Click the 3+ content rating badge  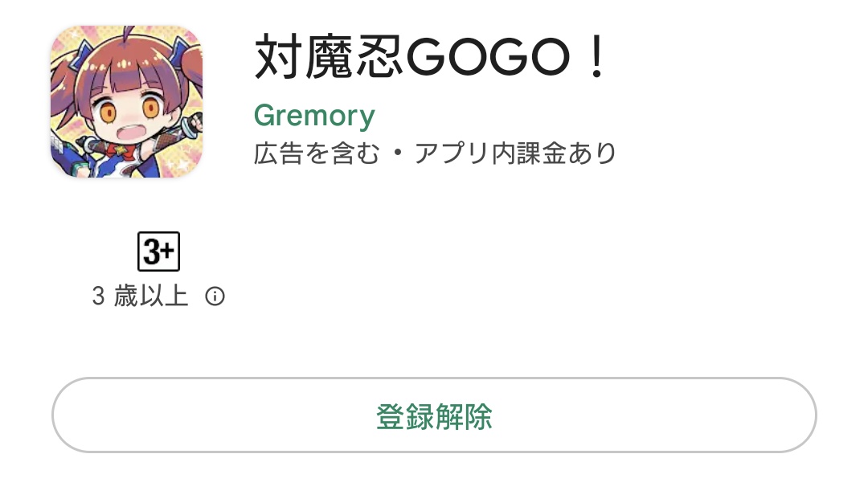(159, 251)
